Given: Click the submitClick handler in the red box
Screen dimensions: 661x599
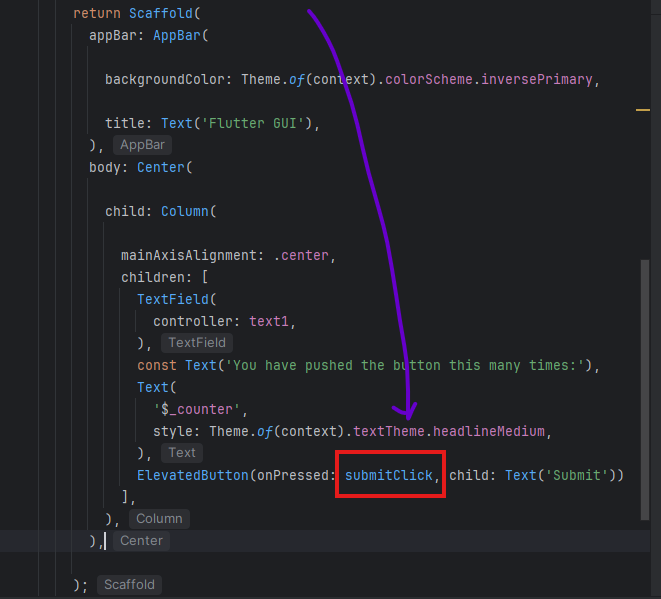Looking at the screenshot, I should click(x=390, y=475).
